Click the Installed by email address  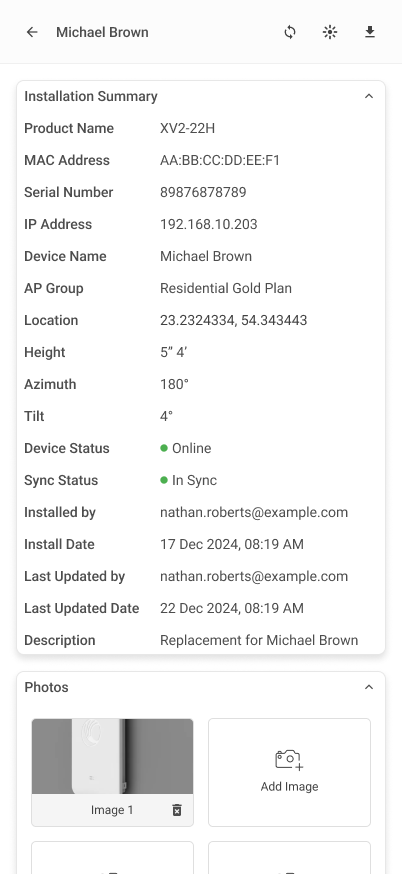click(x=254, y=513)
